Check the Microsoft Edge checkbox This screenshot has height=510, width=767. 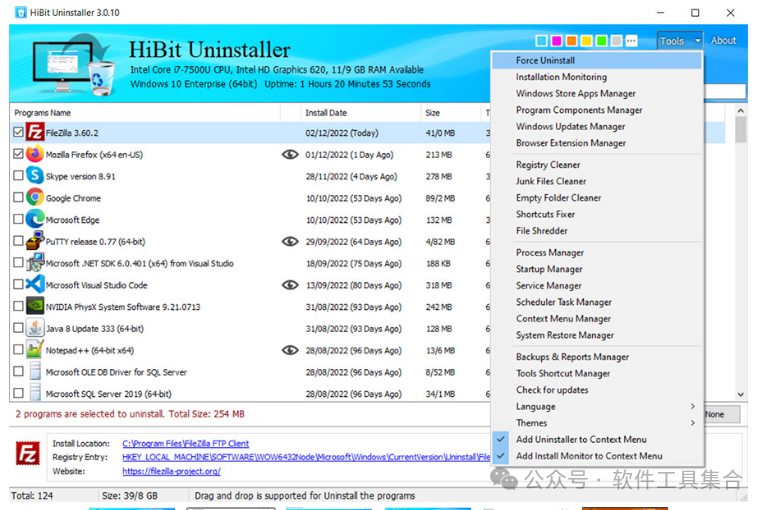point(18,219)
